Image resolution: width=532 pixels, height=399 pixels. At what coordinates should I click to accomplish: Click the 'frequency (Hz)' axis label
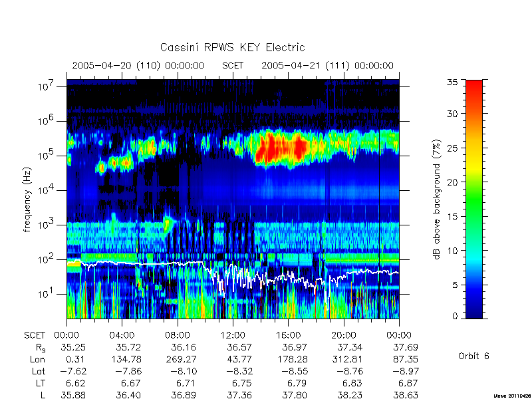coord(27,199)
